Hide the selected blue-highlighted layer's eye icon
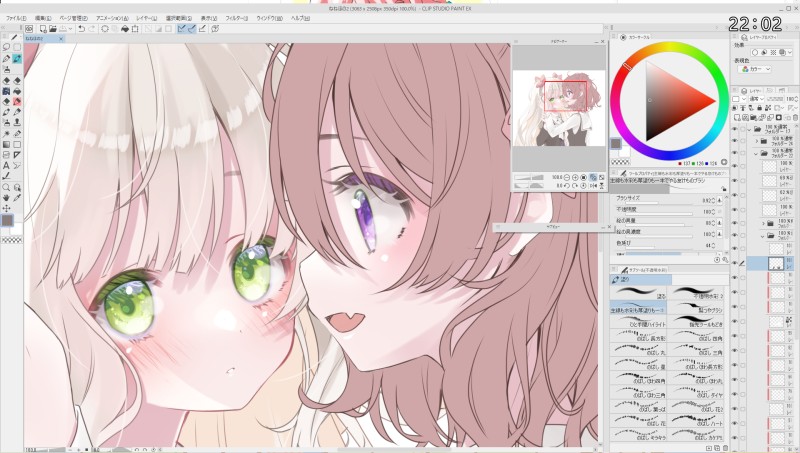800x453 pixels. pyautogui.click(x=735, y=263)
